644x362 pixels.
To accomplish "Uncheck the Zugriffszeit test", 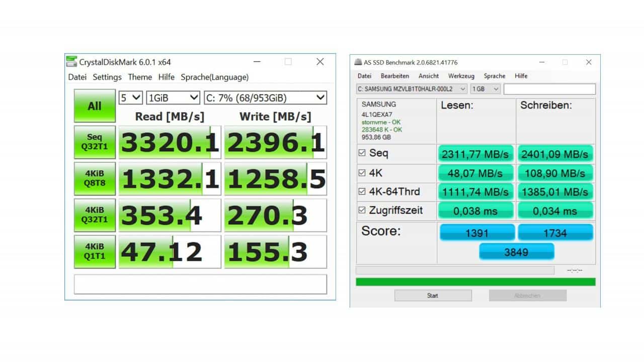I will [x=363, y=211].
